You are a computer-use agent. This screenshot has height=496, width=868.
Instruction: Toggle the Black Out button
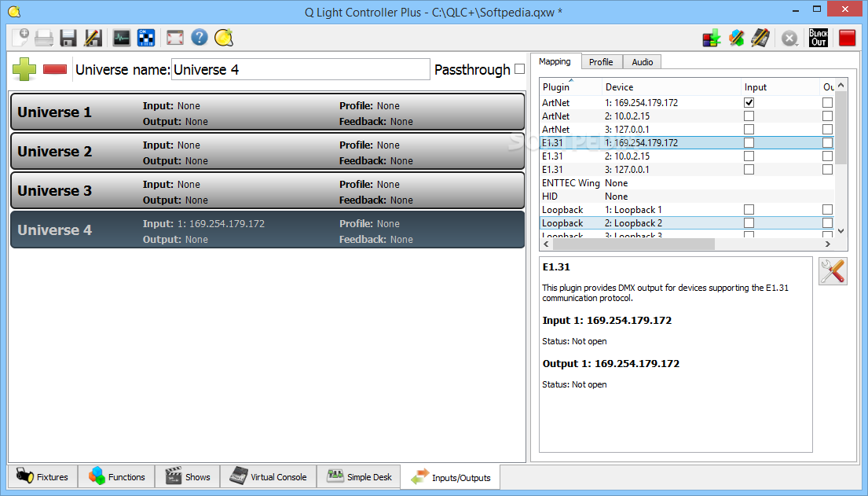pyautogui.click(x=819, y=38)
